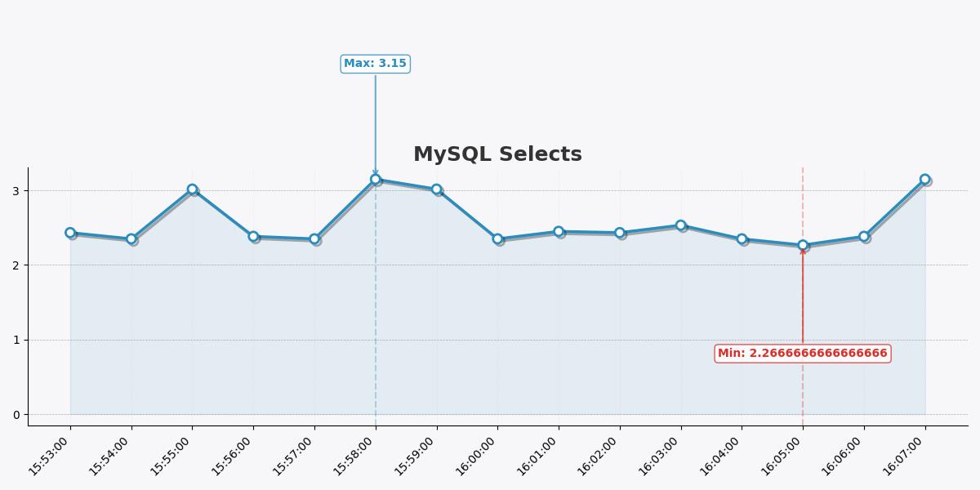The width and height of the screenshot is (980, 490).
Task: Click the red "Min: 2.2666" annotation label
Action: click(802, 354)
